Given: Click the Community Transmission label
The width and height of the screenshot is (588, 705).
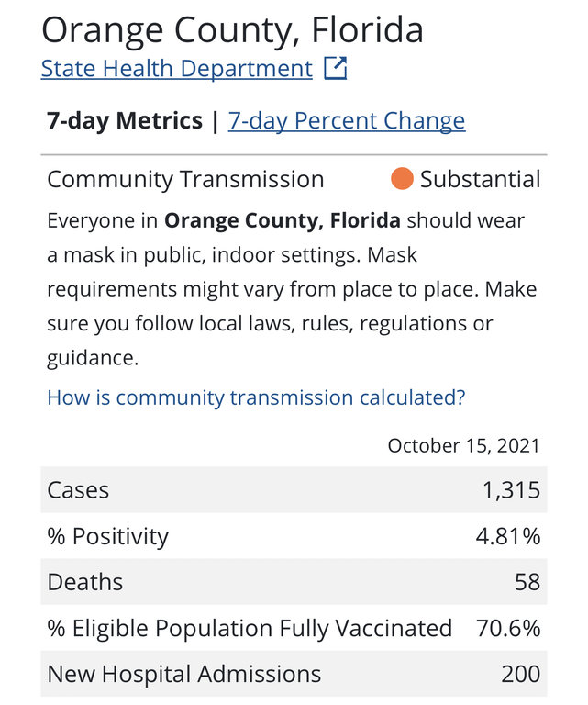Looking at the screenshot, I should (x=185, y=179).
